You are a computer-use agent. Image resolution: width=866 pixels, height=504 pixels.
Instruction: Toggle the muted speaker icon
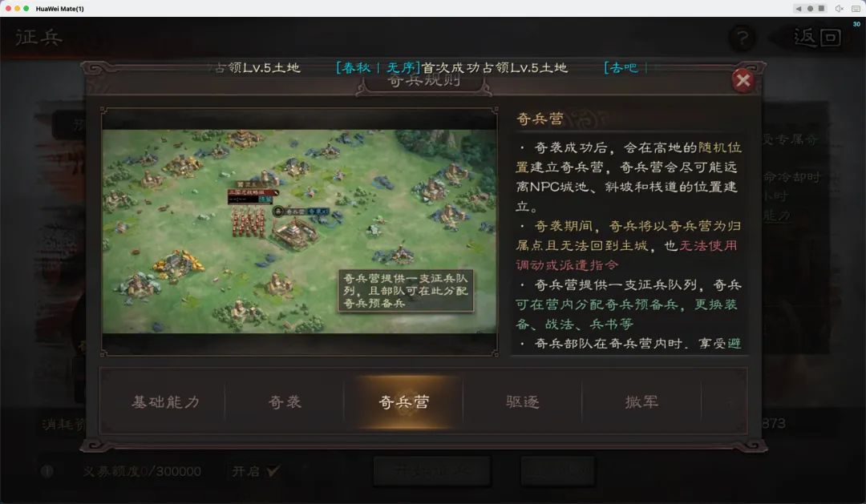tap(839, 8)
